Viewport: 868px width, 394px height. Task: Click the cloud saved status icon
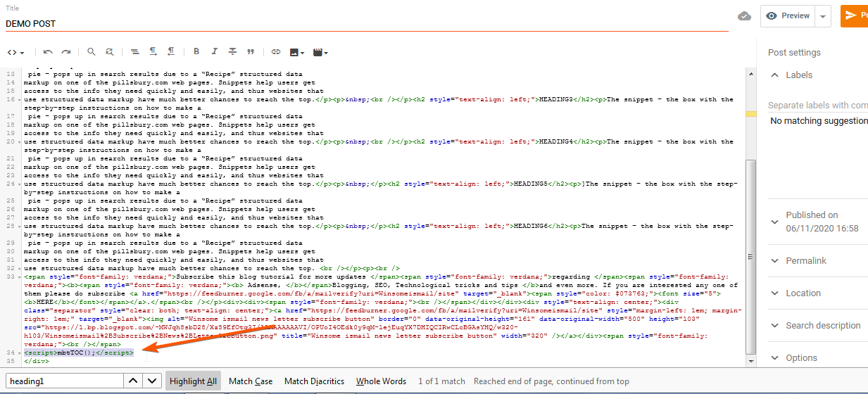pos(744,16)
